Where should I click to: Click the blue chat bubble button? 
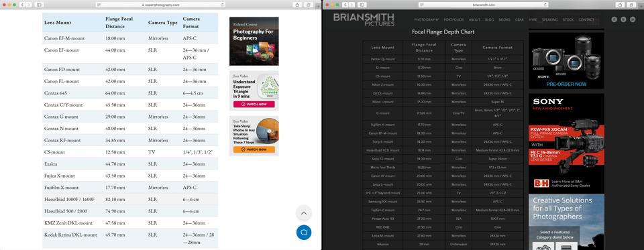tap(304, 233)
